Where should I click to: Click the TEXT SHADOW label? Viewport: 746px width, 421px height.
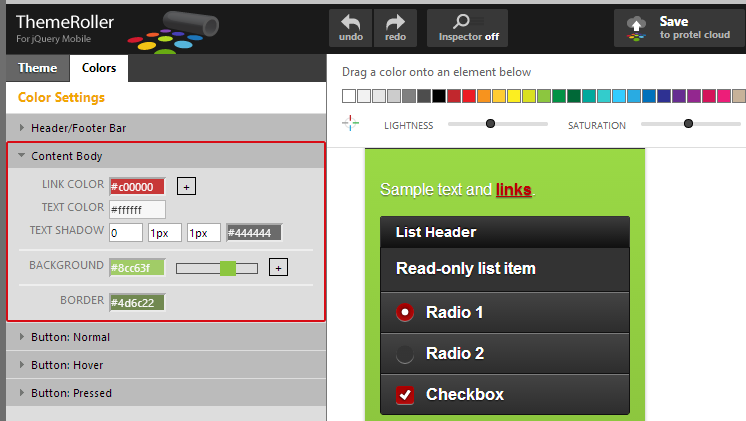tap(67, 230)
